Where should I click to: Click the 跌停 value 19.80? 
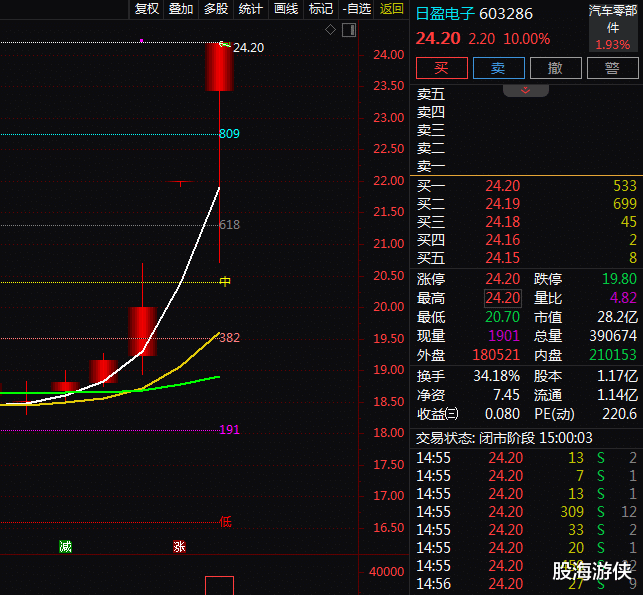pyautogui.click(x=619, y=279)
